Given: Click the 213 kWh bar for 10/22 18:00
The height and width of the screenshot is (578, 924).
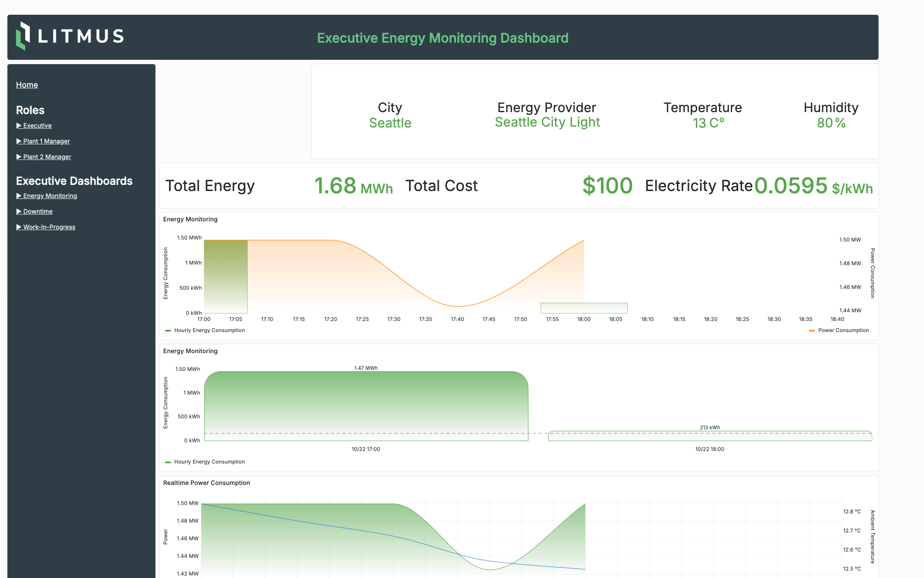Looking at the screenshot, I should [x=710, y=436].
